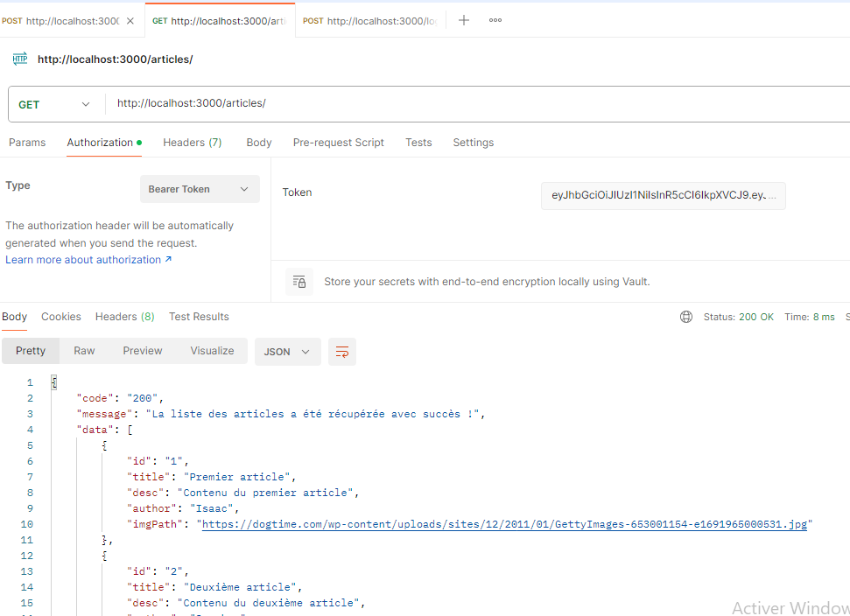Switch to the Tests tab
The width and height of the screenshot is (850, 616).
click(418, 142)
